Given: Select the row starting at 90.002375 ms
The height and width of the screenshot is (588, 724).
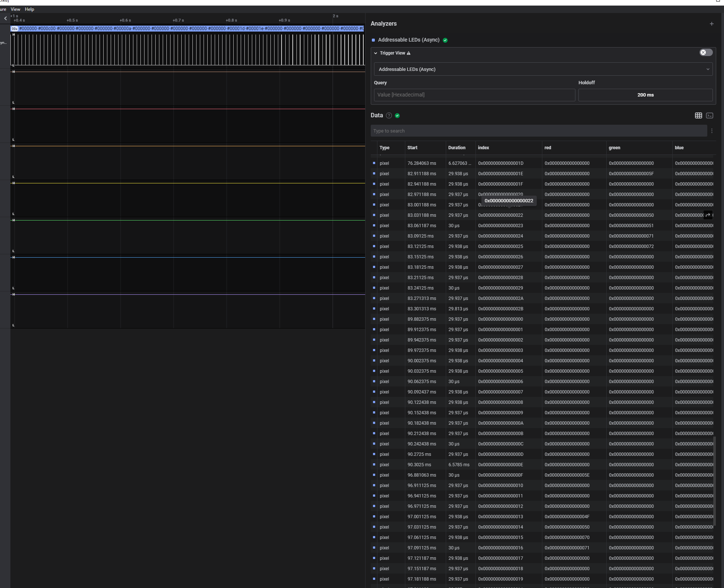Looking at the screenshot, I should point(542,361).
